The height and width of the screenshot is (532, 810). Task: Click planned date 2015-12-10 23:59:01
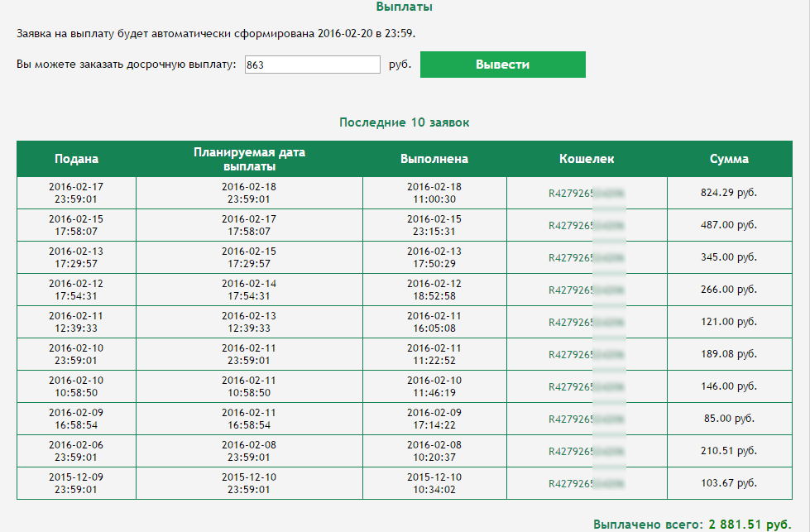pyautogui.click(x=249, y=483)
